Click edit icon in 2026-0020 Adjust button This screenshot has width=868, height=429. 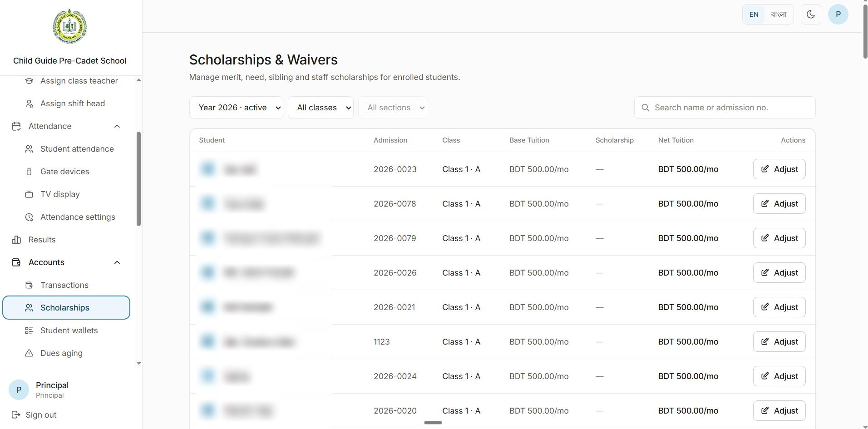(765, 410)
